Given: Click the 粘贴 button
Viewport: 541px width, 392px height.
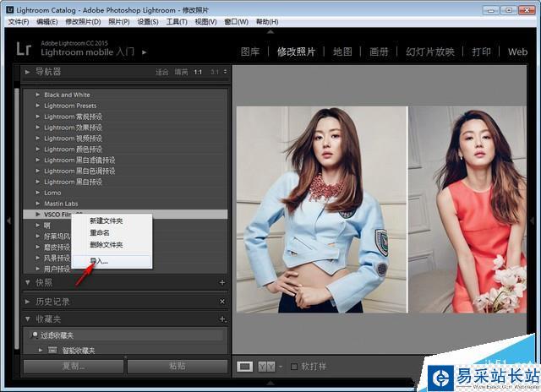Looking at the screenshot, I should [x=178, y=366].
